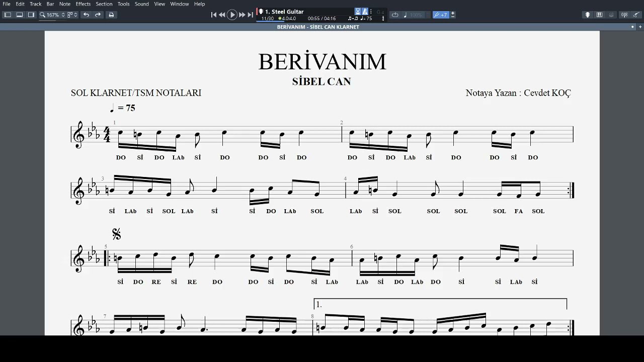Click the 00:55 / 04:16 time display
The height and width of the screenshot is (362, 644).
(321, 19)
